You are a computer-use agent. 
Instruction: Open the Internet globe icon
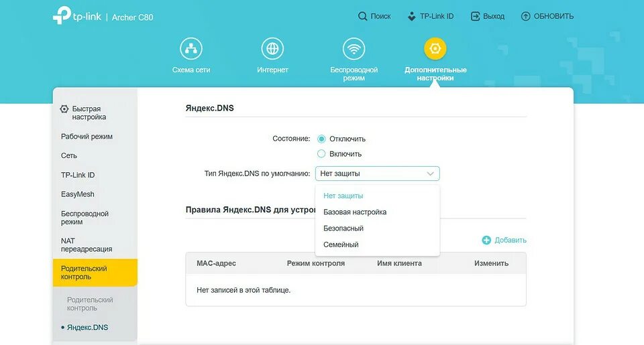[272, 48]
